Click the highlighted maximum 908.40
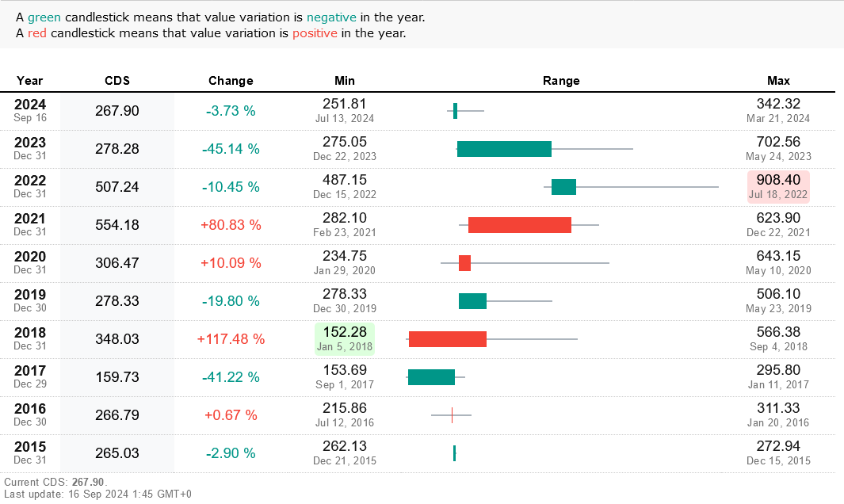Viewport: 844px width, 504px height. pyautogui.click(x=778, y=180)
